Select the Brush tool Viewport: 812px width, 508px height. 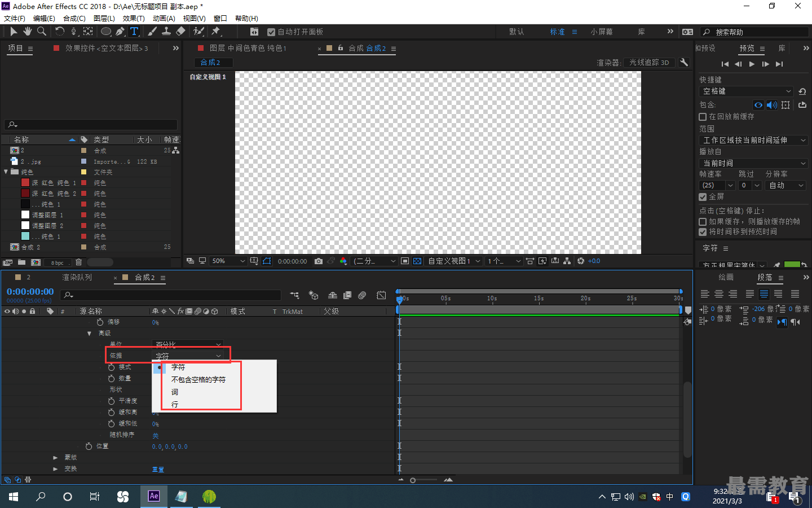pyautogui.click(x=152, y=32)
